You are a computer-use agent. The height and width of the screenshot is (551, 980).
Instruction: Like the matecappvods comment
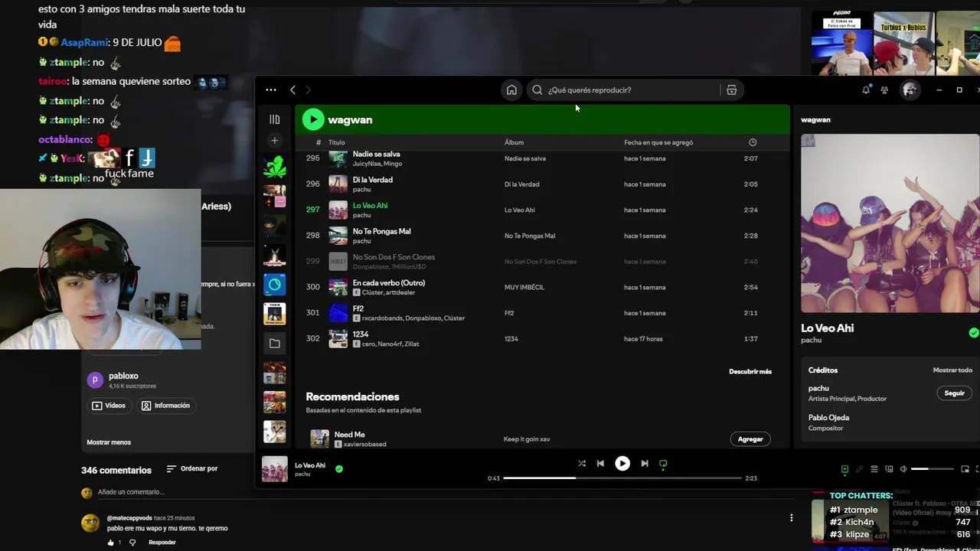click(x=111, y=543)
